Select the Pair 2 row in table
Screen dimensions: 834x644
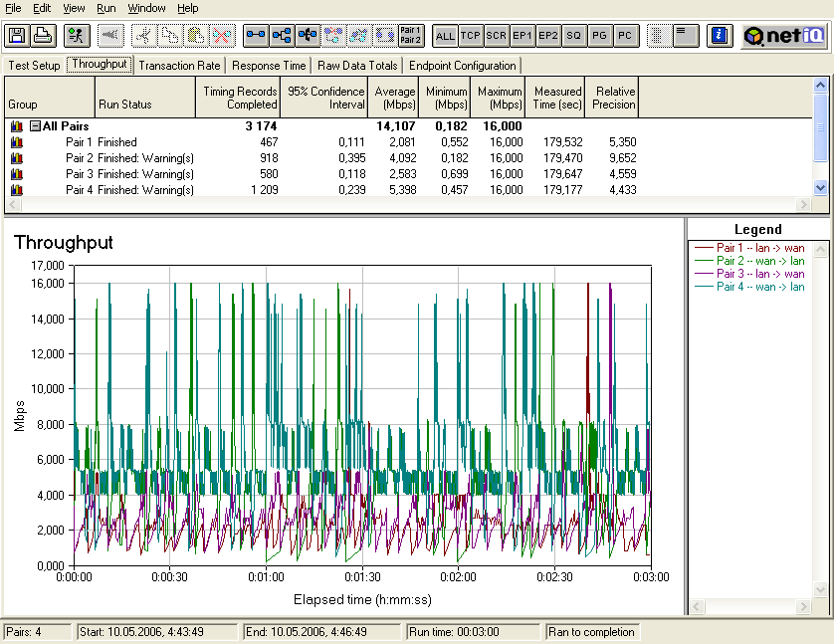[80, 158]
